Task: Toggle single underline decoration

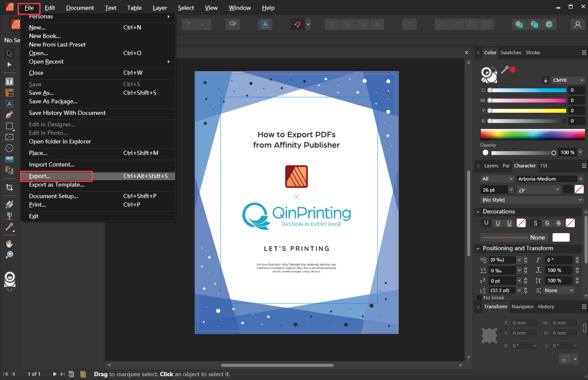Action: pyautogui.click(x=497, y=223)
